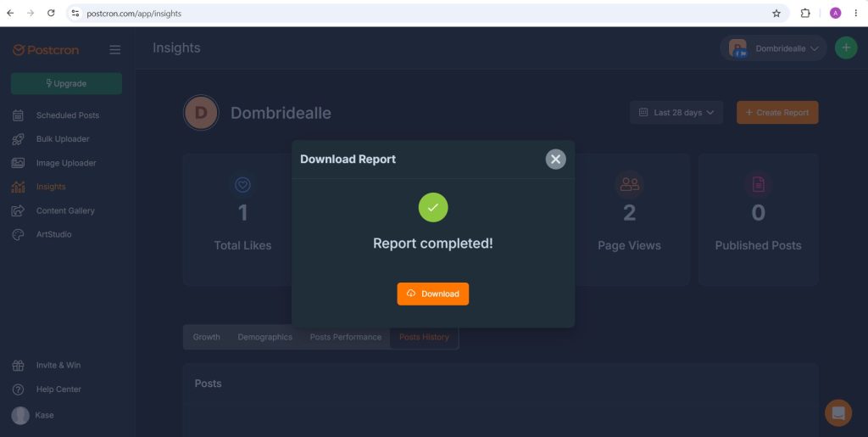Click the green checkmark success icon
Image resolution: width=868 pixels, height=437 pixels.
tap(433, 207)
